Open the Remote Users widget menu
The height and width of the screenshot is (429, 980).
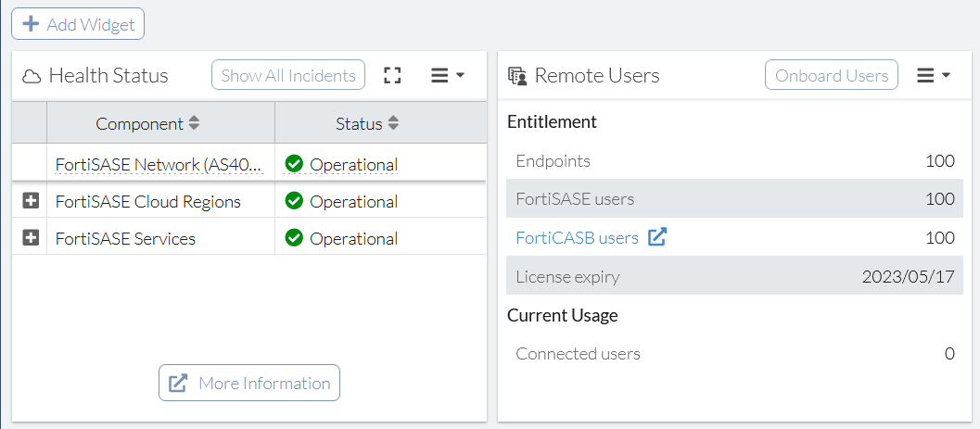(x=934, y=76)
